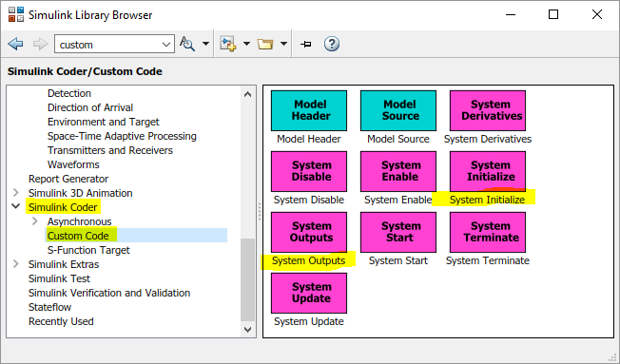Screen dimensions: 620x364
Task: Select the System Outputs block
Action: [309, 233]
